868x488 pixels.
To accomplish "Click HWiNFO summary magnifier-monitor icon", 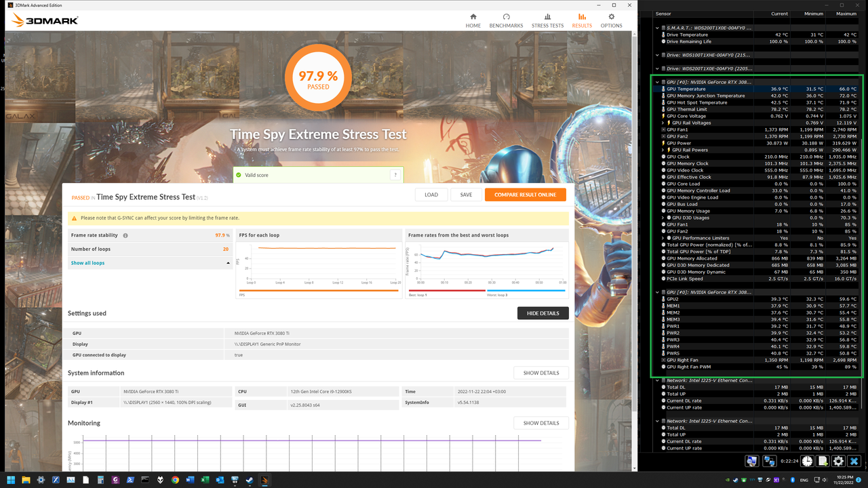I will tap(752, 461).
